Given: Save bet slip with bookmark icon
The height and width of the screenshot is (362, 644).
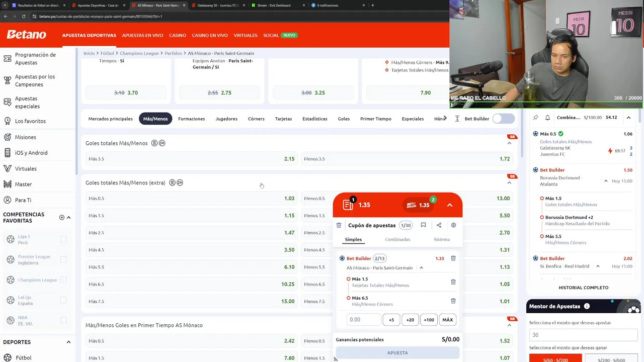Looking at the screenshot, I should [423, 225].
